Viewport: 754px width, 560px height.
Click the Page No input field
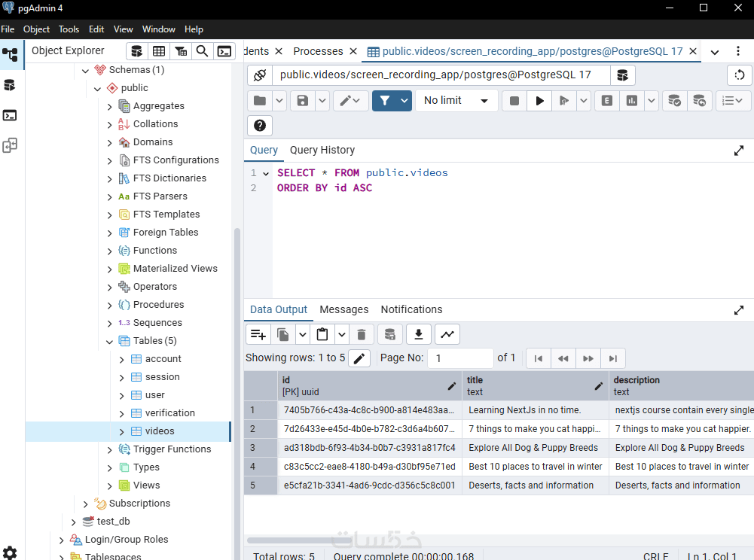pyautogui.click(x=460, y=358)
